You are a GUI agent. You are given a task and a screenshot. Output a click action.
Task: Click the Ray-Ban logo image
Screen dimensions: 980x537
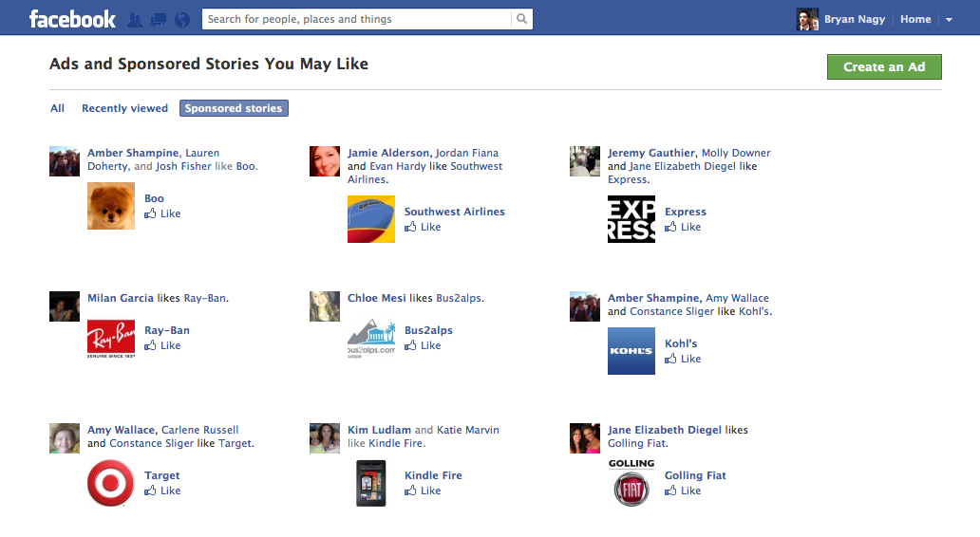110,338
